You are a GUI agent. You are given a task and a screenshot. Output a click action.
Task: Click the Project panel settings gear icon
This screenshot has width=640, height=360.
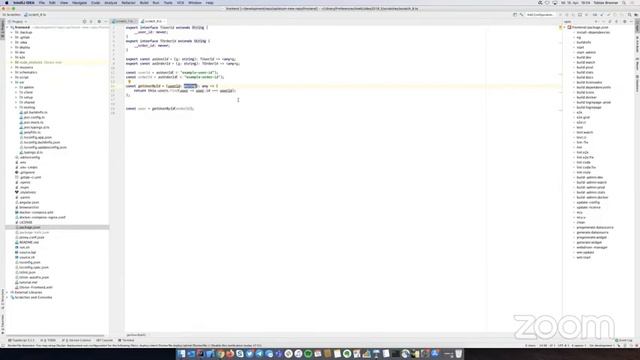[99, 22]
